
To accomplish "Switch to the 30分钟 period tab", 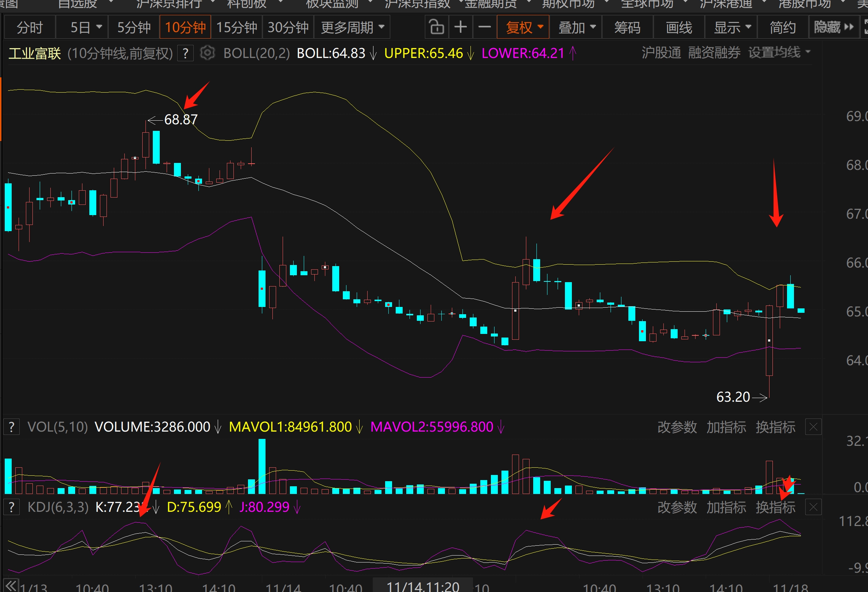I will click(288, 27).
